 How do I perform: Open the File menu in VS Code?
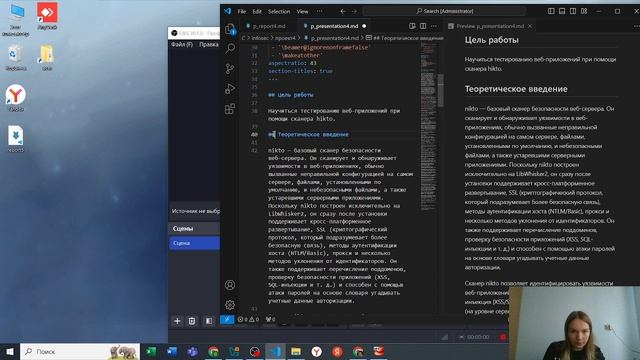242,11
